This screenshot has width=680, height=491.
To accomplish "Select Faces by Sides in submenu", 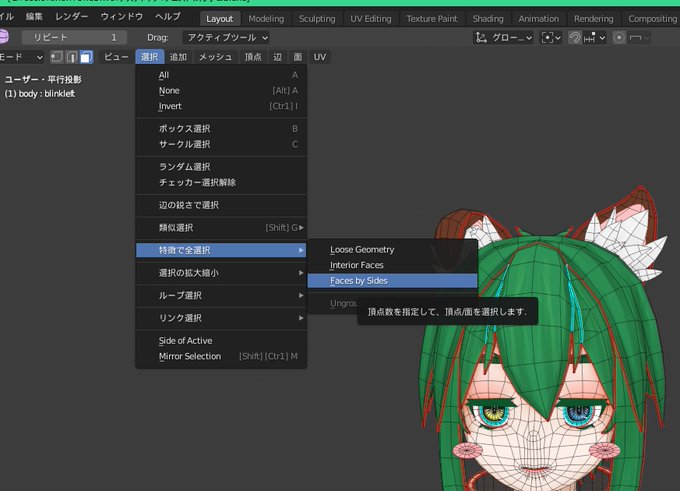I will [392, 281].
